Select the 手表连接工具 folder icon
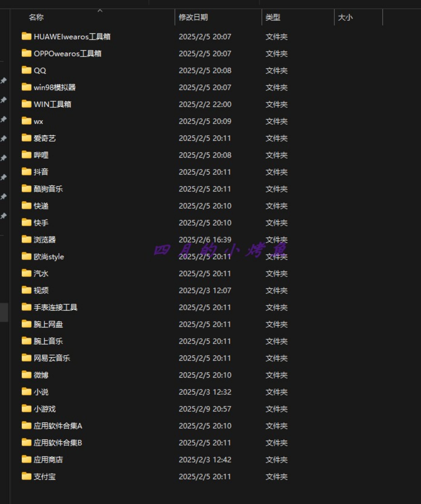 pos(26,307)
